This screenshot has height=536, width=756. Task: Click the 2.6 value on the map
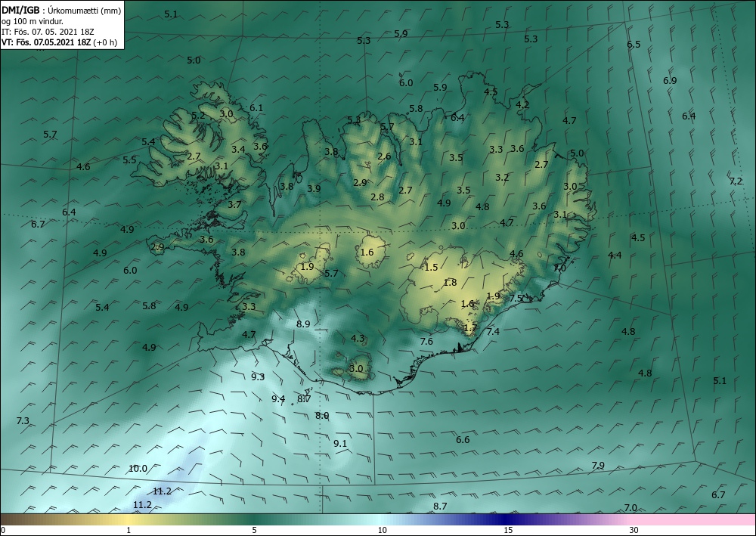[384, 156]
